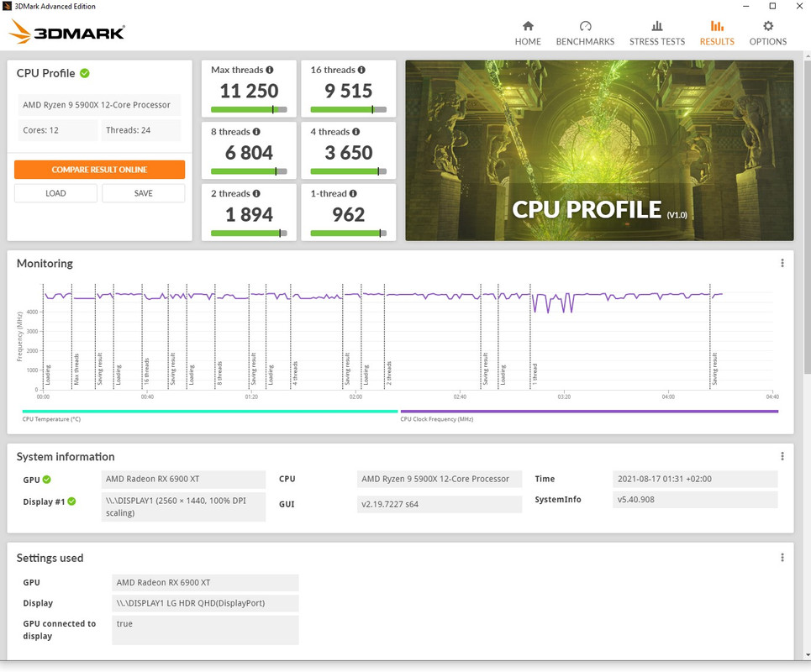The height and width of the screenshot is (672, 811).
Task: Click the 3DMark app icon in title bar
Action: click(7, 6)
